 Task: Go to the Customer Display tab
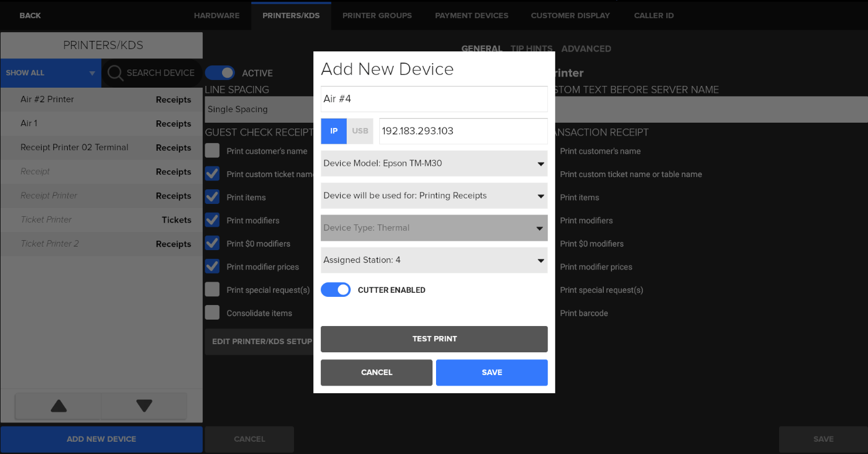click(570, 16)
